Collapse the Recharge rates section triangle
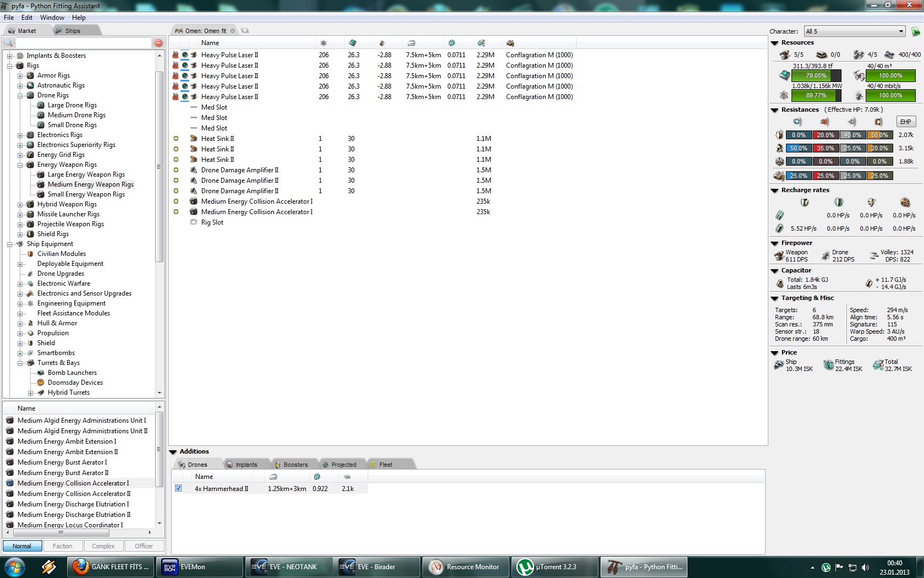 pyautogui.click(x=774, y=190)
